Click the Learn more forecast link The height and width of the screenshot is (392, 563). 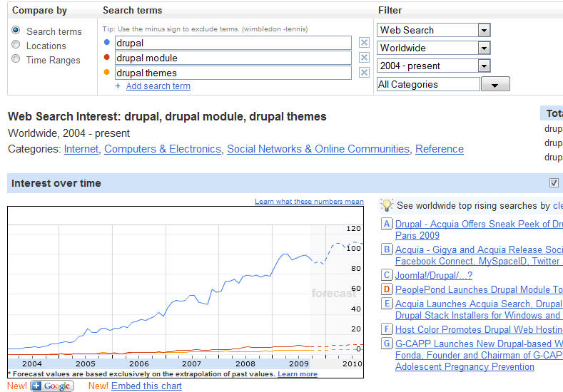click(298, 374)
